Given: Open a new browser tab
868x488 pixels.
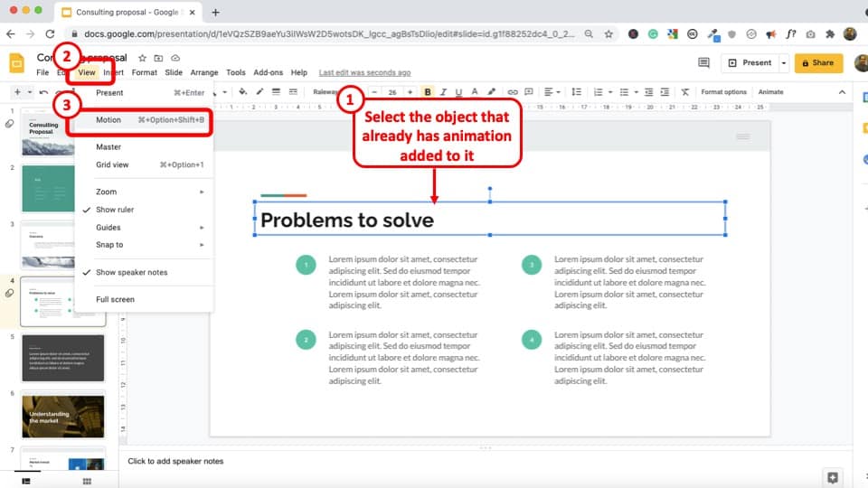Looking at the screenshot, I should click(x=215, y=12).
